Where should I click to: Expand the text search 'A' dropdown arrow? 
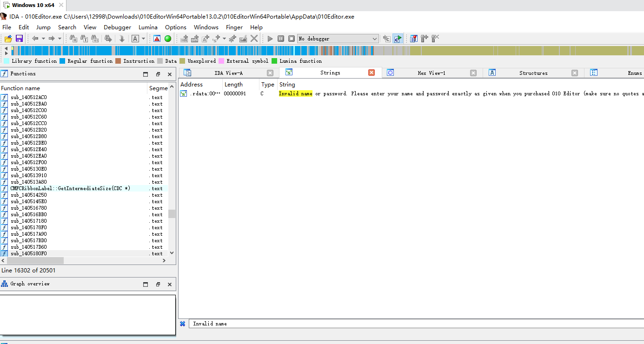coord(143,39)
